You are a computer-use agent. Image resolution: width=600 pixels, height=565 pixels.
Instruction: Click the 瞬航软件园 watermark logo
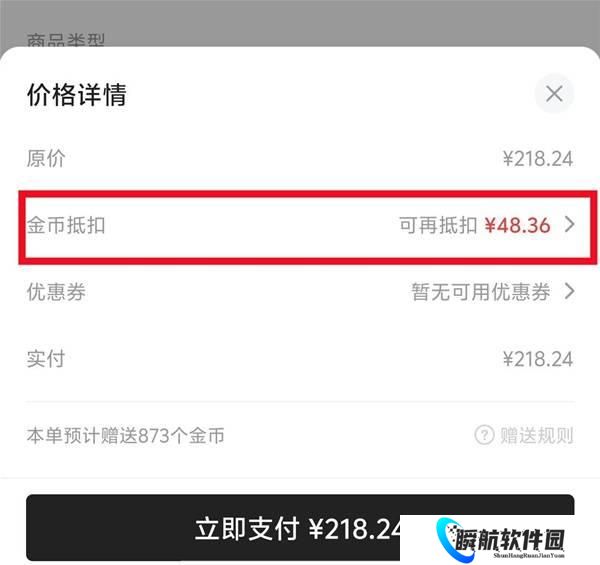500,540
